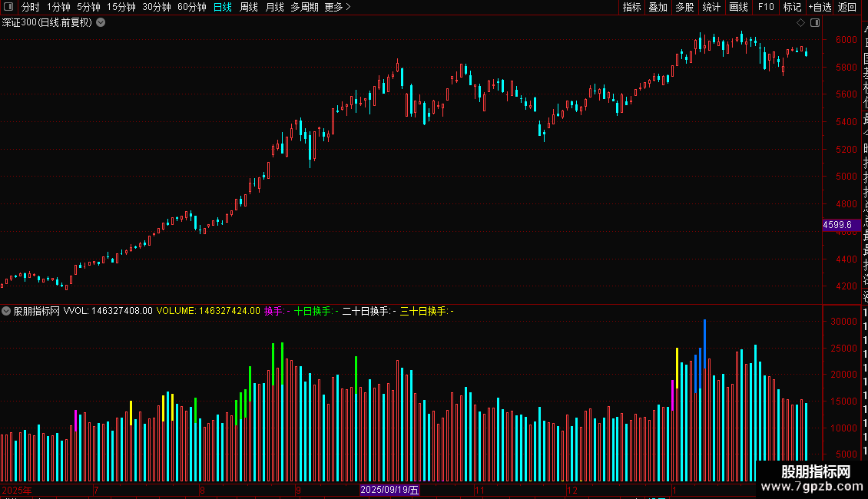Screen dimensions: 868x499
Task: Select the 60分钟 period tab
Action: pyautogui.click(x=192, y=7)
